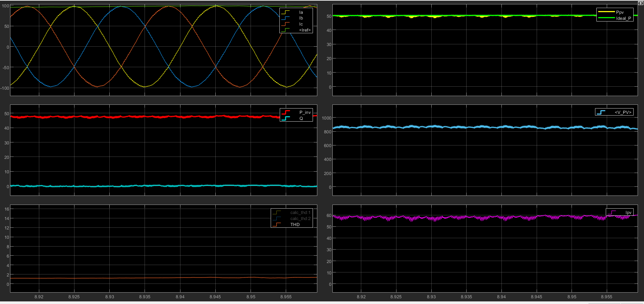
Task: Toggle visibility of calc_thd:1 signal in legend
Action: coord(300,213)
